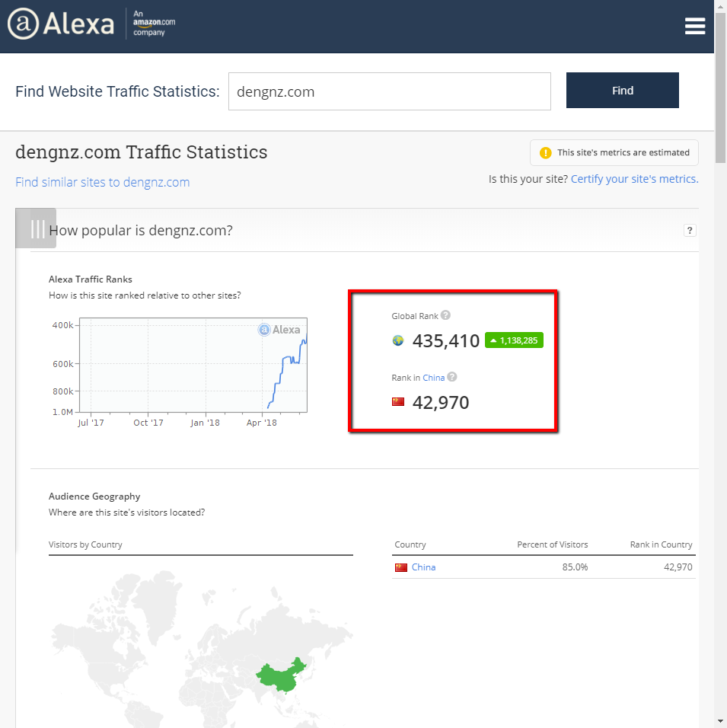The width and height of the screenshot is (727, 728).
Task: Click the 42,970 rank in country table cell
Action: [x=678, y=567]
